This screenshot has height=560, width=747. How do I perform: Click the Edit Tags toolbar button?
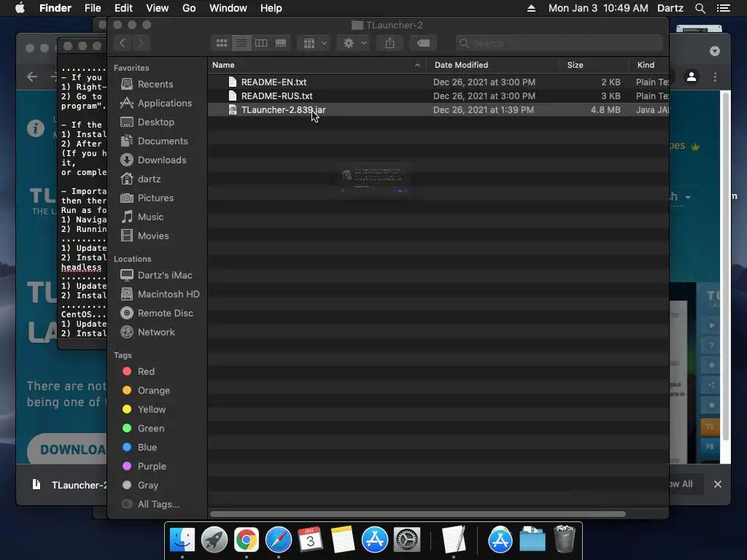(x=423, y=43)
